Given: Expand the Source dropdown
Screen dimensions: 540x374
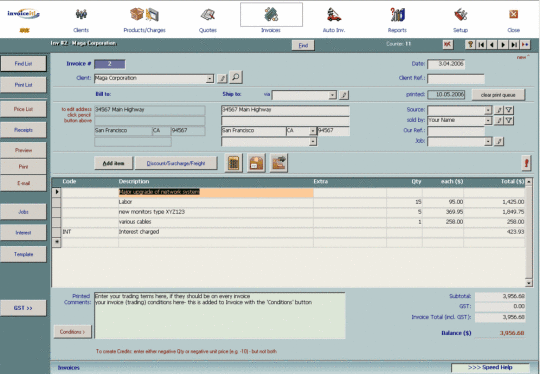Looking at the screenshot, I should click(x=488, y=110).
